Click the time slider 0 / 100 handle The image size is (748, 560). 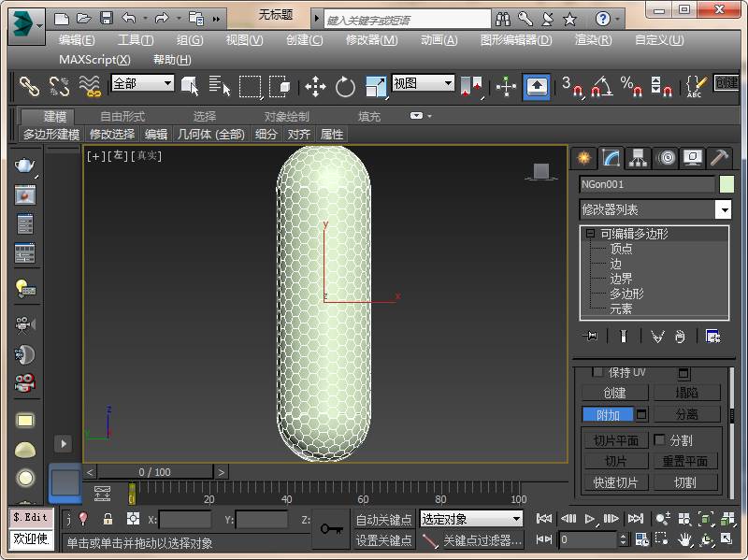point(155,472)
